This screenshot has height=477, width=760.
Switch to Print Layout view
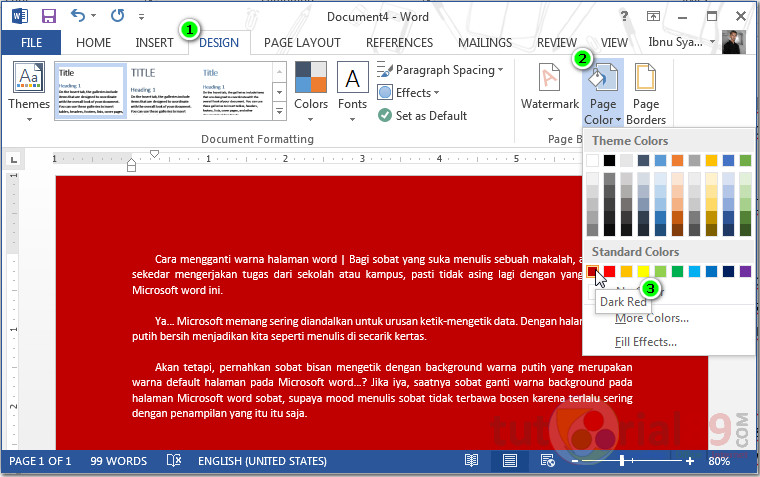click(x=509, y=461)
